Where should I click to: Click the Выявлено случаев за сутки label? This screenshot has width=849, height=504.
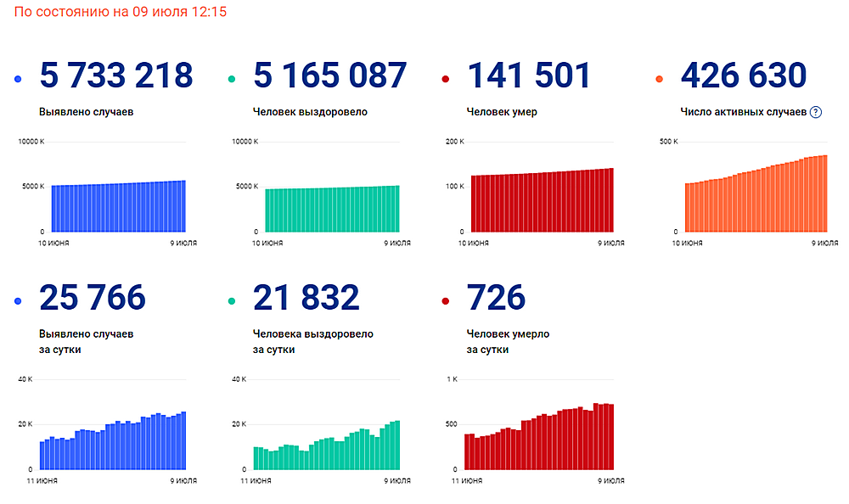pos(86,342)
